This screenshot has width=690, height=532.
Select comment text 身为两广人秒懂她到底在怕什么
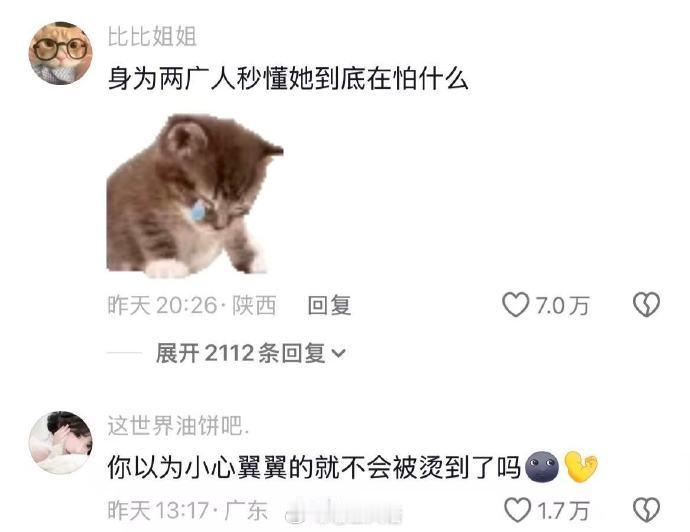click(288, 79)
